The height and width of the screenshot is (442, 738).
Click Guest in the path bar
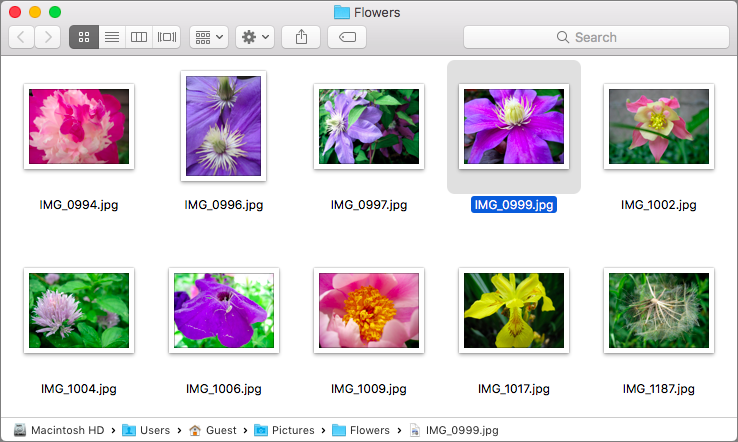click(213, 430)
